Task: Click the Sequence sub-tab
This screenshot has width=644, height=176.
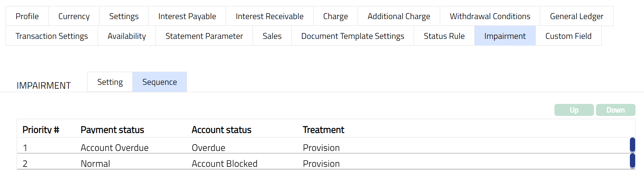Action: (159, 82)
